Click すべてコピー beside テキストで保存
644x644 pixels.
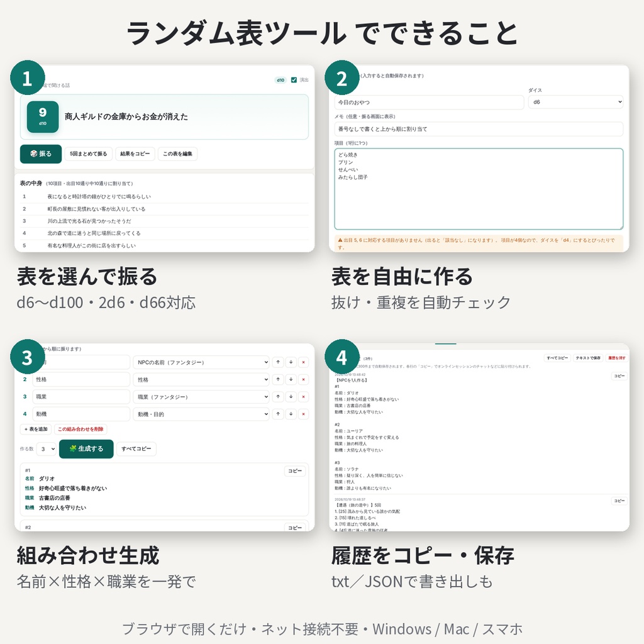[x=557, y=358]
